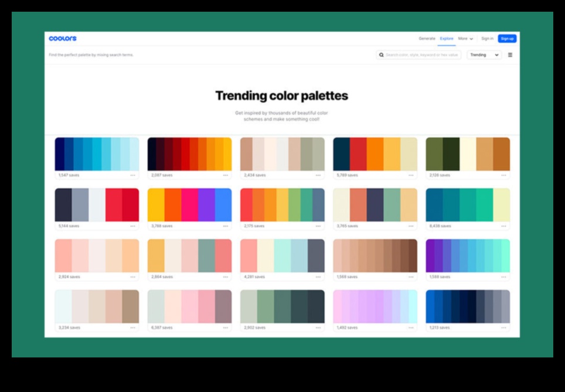Viewport: 565px width, 392px height.
Task: Open the Trending sort dropdown
Action: (x=483, y=54)
